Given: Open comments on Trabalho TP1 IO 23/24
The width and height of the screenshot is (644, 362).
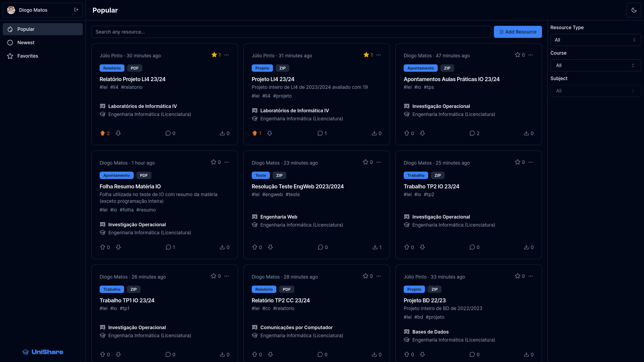Looking at the screenshot, I should tap(170, 354).
